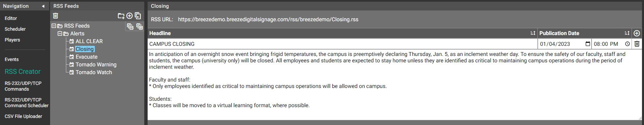Open the publication time clock picker
Viewport: 644px width, 125px height.
[x=627, y=44]
